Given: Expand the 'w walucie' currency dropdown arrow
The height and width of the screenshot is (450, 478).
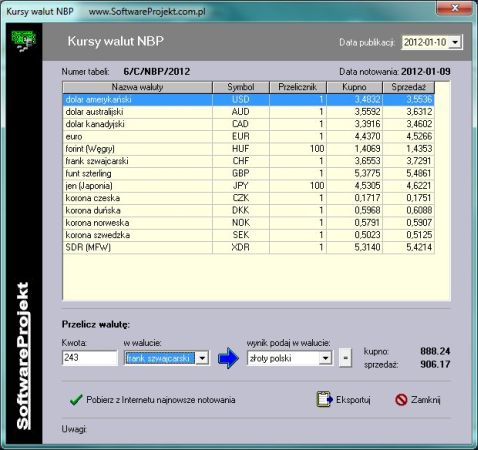Looking at the screenshot, I should tap(202, 358).
